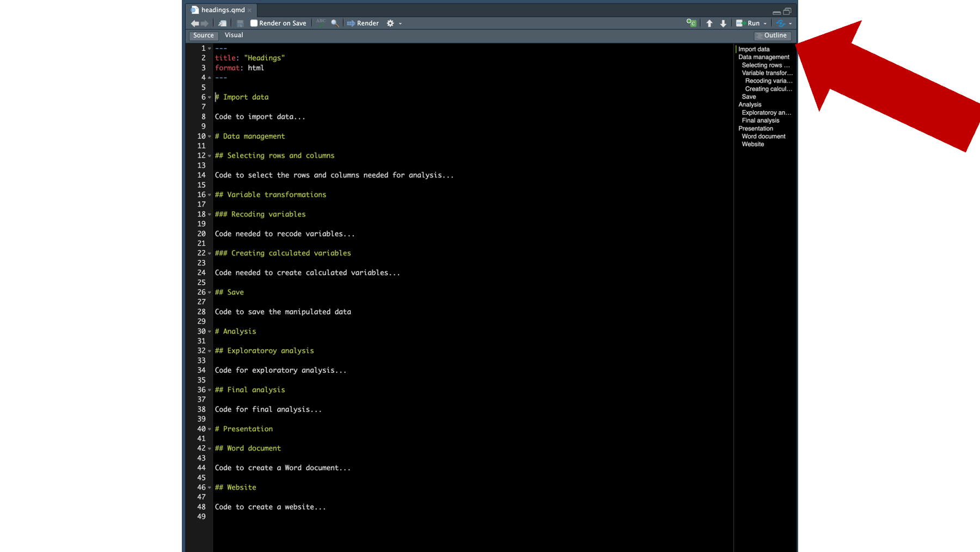Collapse the Save section fold arrow
This screenshot has width=980, height=552.
pyautogui.click(x=210, y=293)
